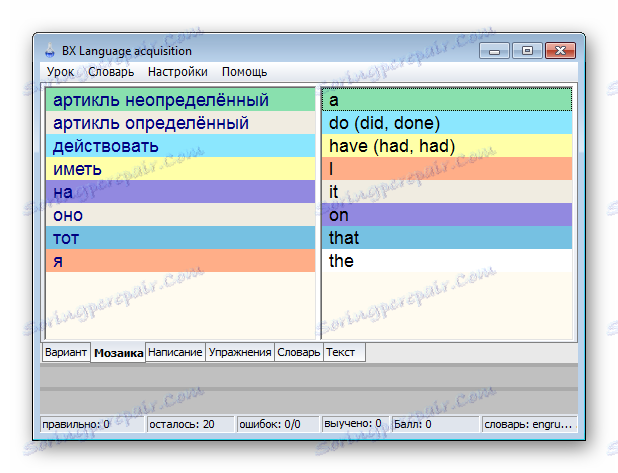The width and height of the screenshot is (618, 473).
Task: Select the purple row 'на'
Action: coord(181,192)
